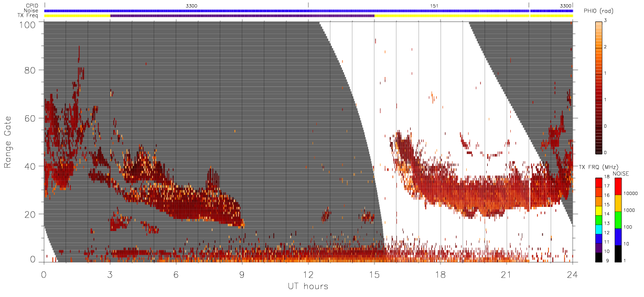The width and height of the screenshot is (644, 297).
Task: Select TX FRQ legend tick 17
Action: click(608, 186)
